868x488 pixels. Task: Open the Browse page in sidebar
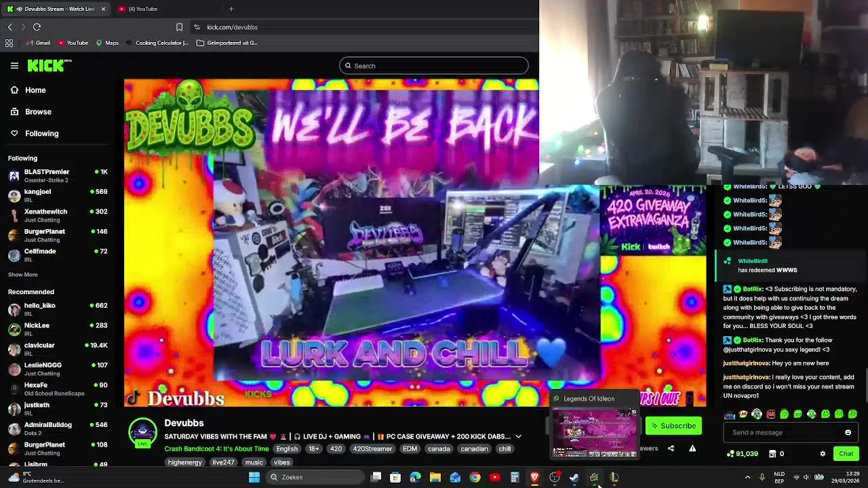click(38, 112)
